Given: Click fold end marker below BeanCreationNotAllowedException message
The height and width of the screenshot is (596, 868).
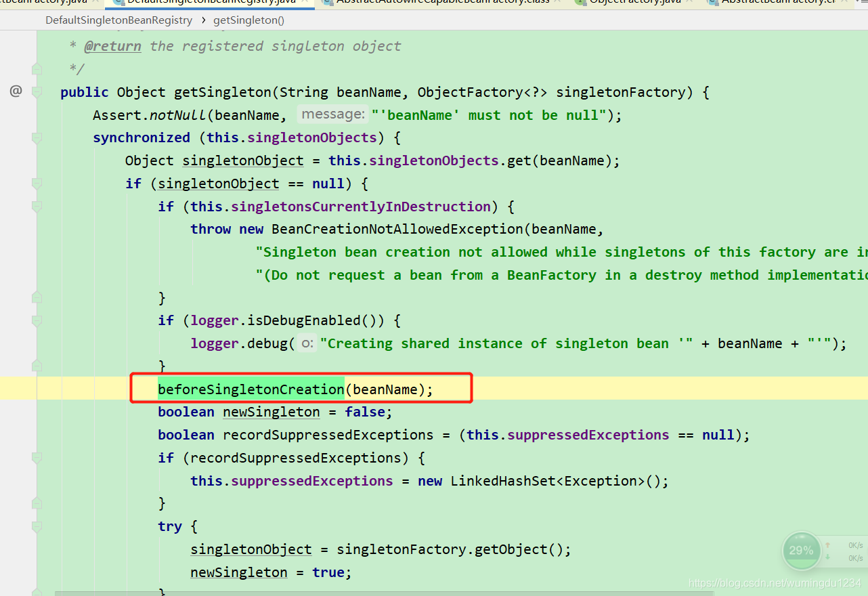Looking at the screenshot, I should coord(37,297).
